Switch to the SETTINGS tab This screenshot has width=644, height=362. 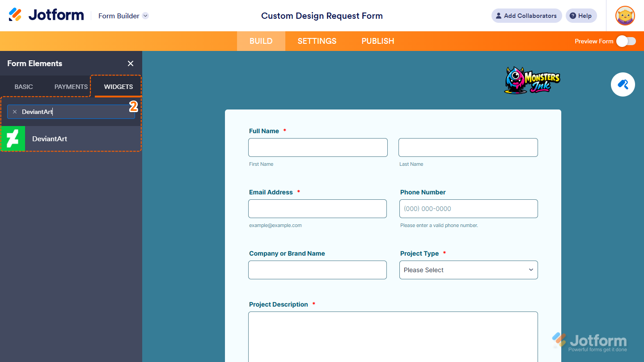tap(317, 41)
